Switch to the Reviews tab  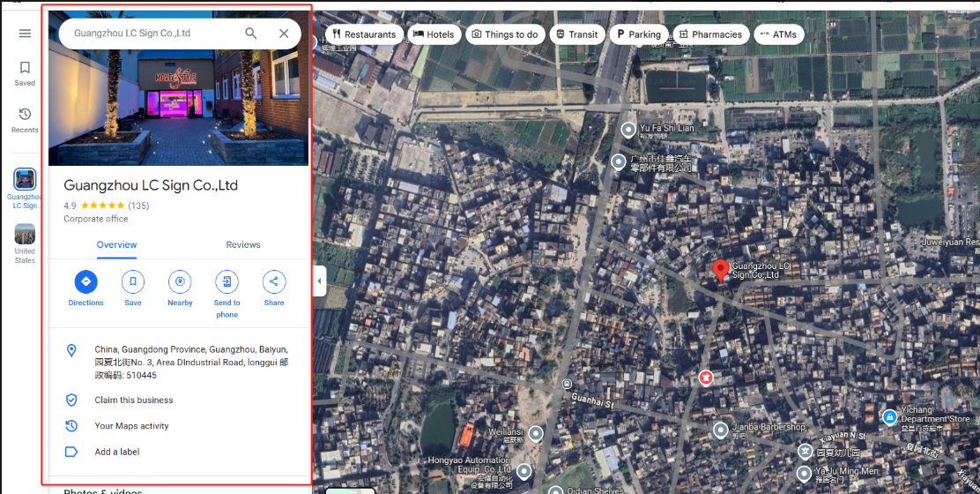point(243,244)
